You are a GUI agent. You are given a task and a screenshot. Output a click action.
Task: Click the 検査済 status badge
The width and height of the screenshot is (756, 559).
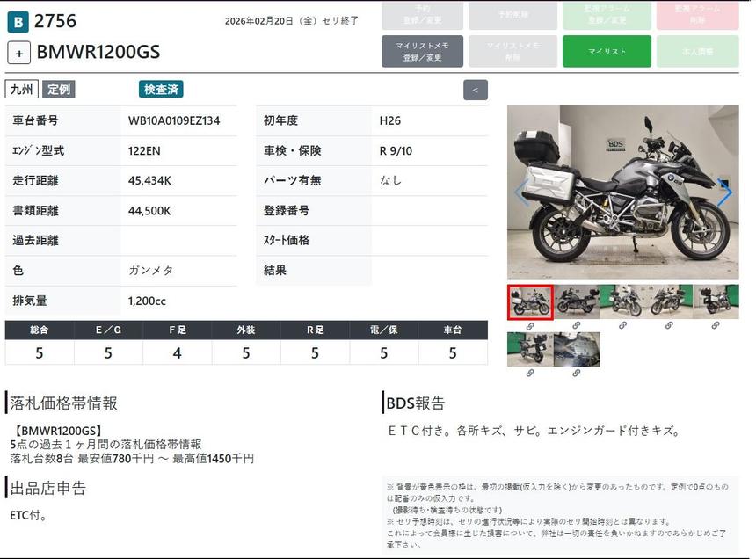point(161,90)
